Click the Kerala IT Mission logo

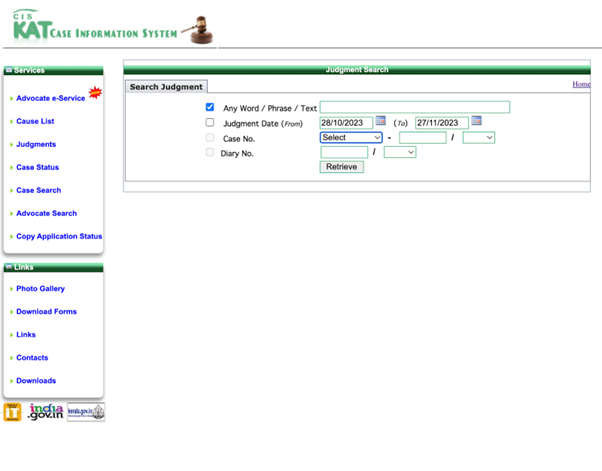(x=12, y=412)
